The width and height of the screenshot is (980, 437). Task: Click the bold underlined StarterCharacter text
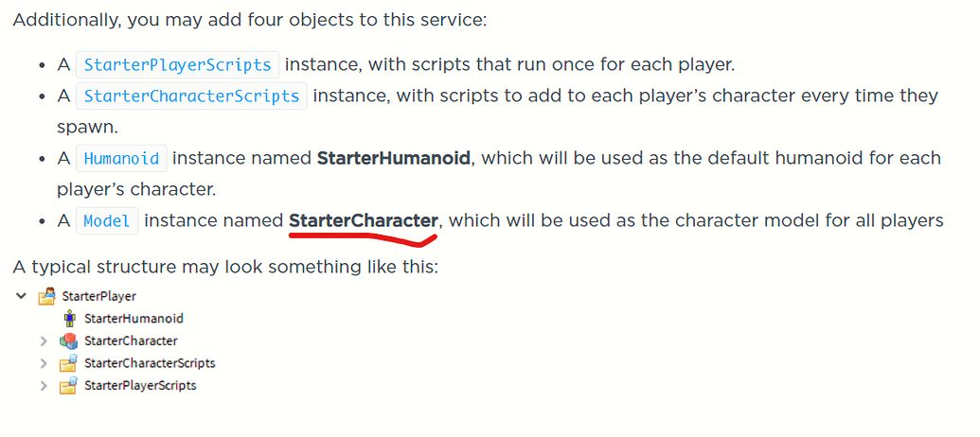(x=364, y=221)
